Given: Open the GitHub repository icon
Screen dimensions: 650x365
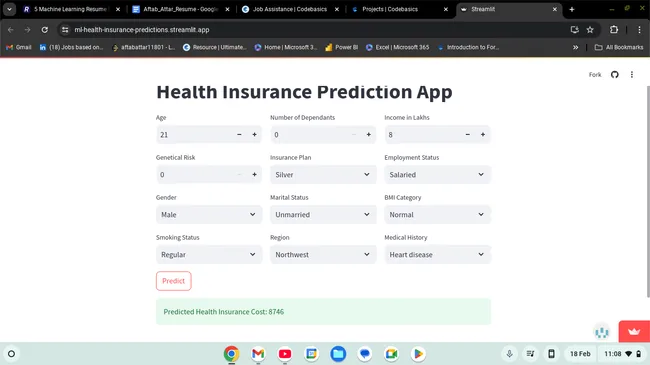Looking at the screenshot, I should [614, 75].
